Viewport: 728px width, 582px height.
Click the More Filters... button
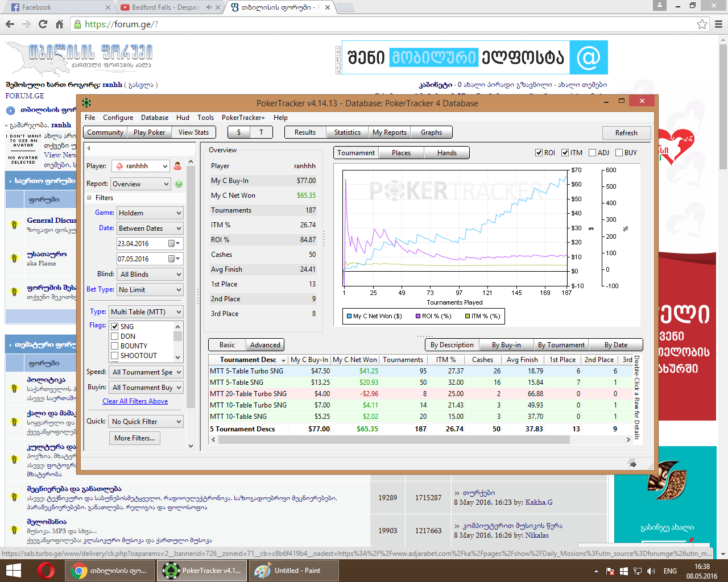(135, 438)
